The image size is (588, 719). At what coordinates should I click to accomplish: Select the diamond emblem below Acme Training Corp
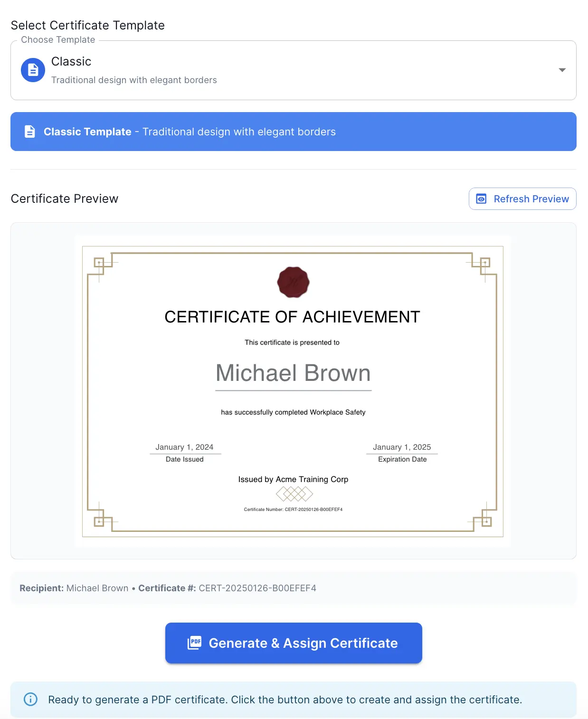(294, 494)
